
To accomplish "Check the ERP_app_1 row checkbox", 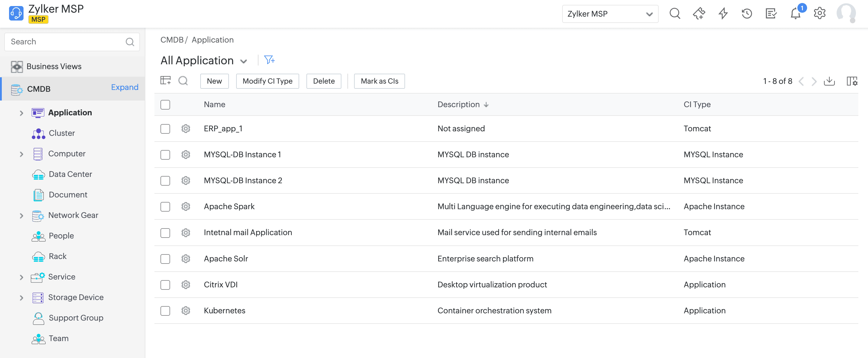I will click(165, 129).
